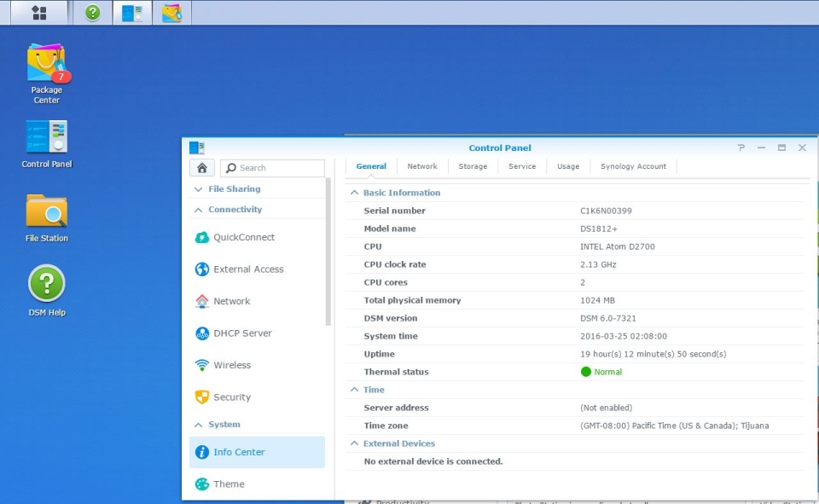Select the Control Panel taskbar icon
The width and height of the screenshot is (819, 504).
click(132, 13)
